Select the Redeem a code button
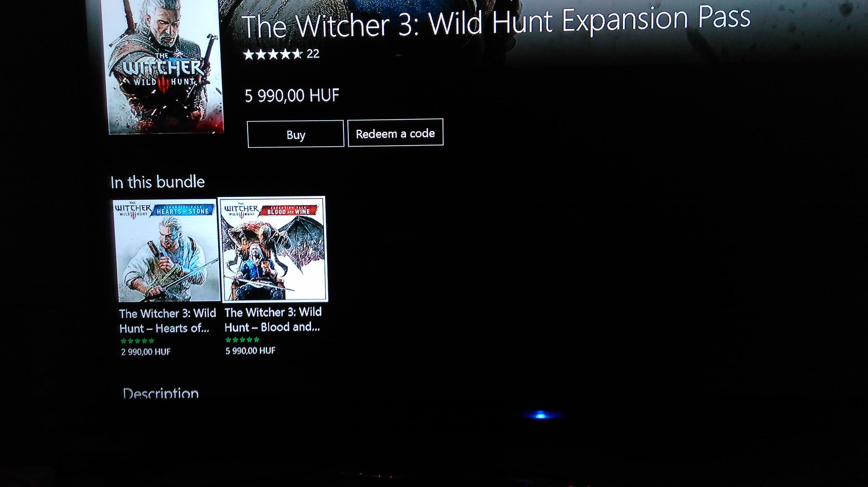The height and width of the screenshot is (487, 868). pos(395,133)
